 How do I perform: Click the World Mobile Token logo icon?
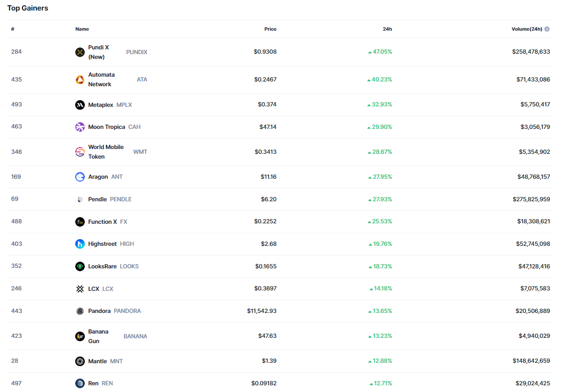tap(80, 152)
